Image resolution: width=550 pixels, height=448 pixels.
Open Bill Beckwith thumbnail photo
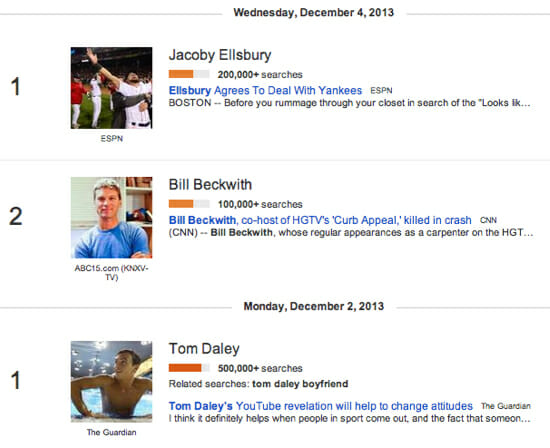click(x=112, y=218)
